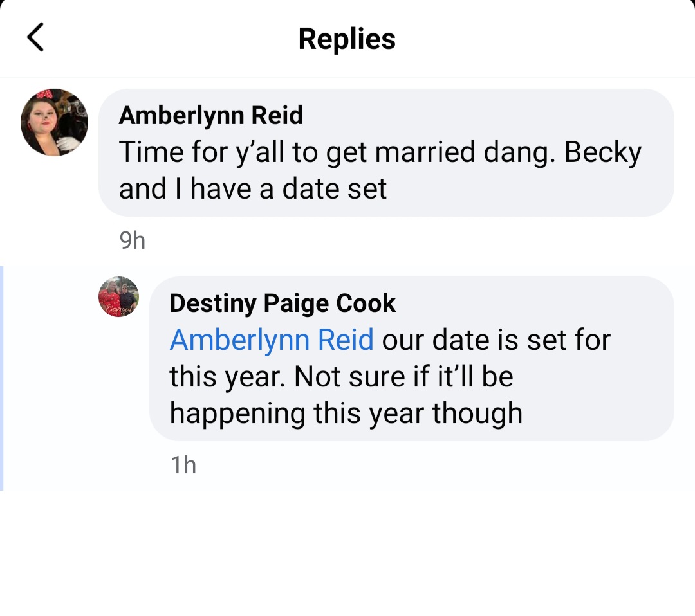Tap the red bow on Amberlynn's avatar
695x616 pixels.
44,94
